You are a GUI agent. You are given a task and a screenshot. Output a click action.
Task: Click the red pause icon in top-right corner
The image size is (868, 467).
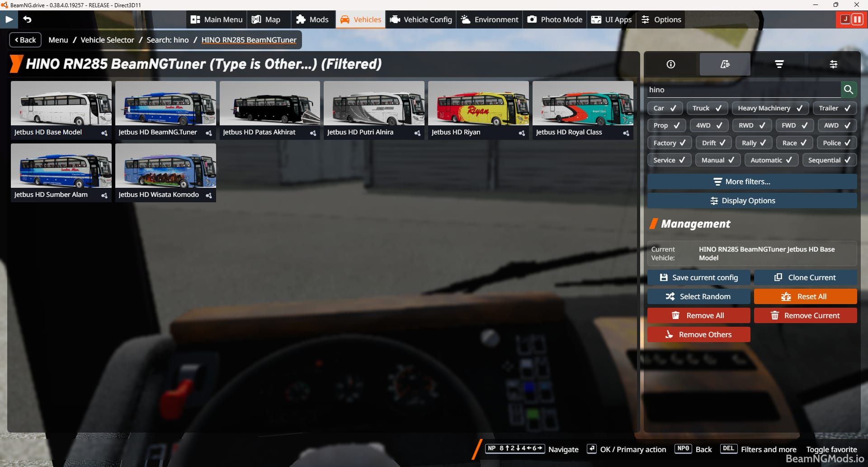click(x=857, y=19)
